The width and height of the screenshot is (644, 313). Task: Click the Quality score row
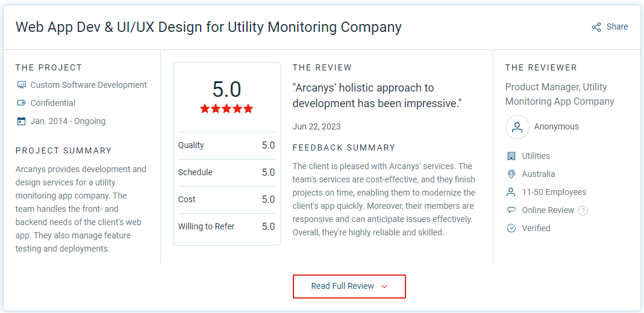tap(227, 146)
